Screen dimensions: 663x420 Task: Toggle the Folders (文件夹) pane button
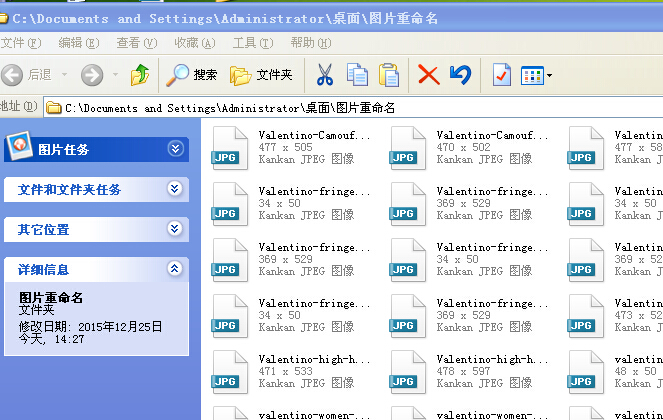coord(261,75)
